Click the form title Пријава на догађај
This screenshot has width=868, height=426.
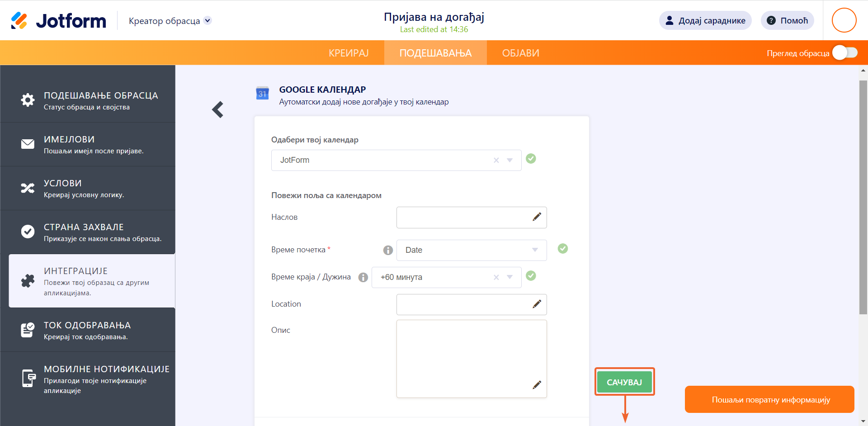click(434, 17)
